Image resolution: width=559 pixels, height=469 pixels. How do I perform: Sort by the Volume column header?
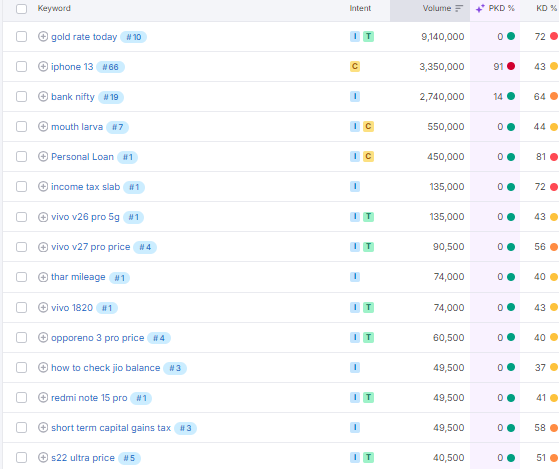pos(437,8)
